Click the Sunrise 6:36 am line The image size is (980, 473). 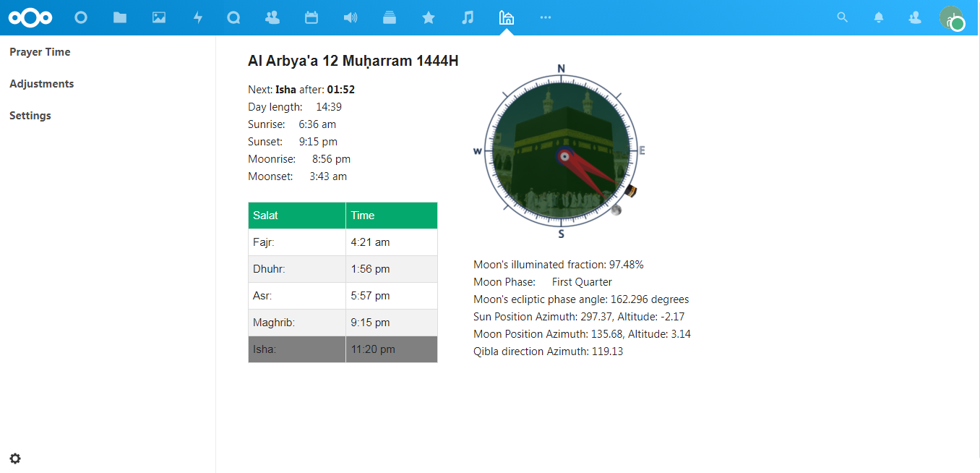(x=292, y=124)
